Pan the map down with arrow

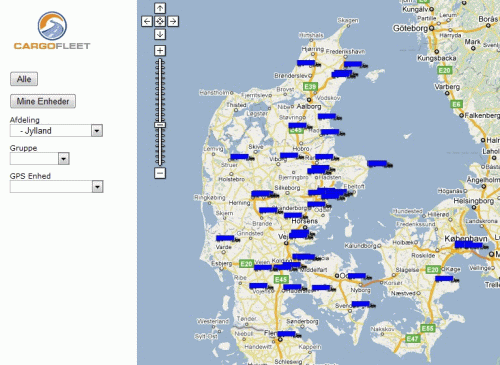click(160, 34)
